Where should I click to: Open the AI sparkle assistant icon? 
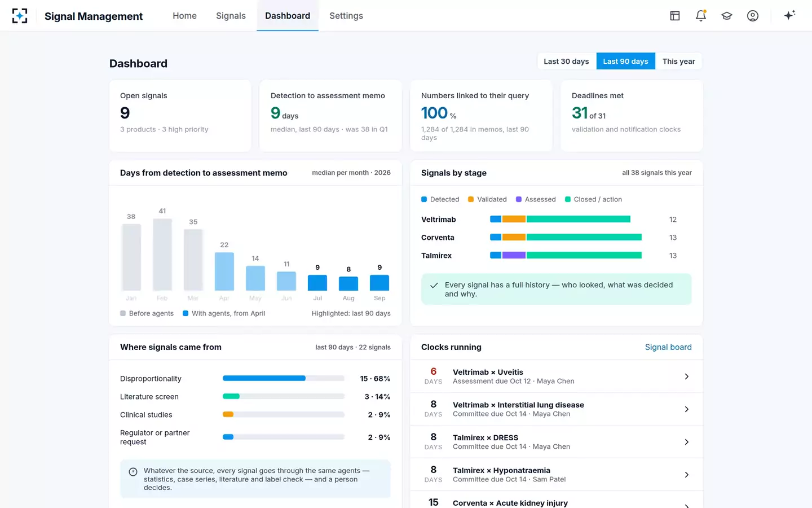click(789, 15)
